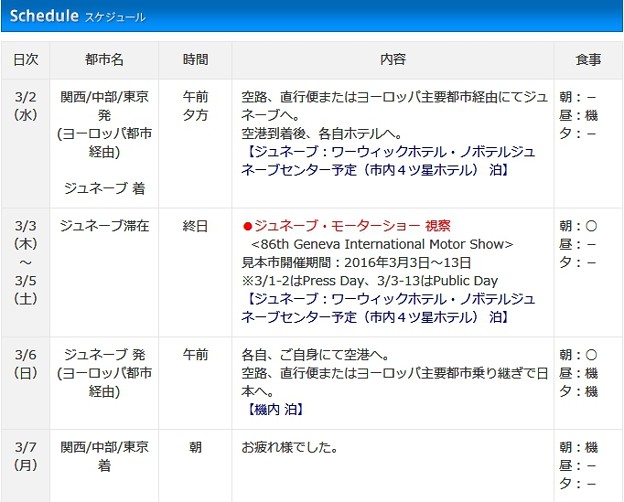Select the 都市名 column header
The width and height of the screenshot is (624, 502).
[x=104, y=60]
